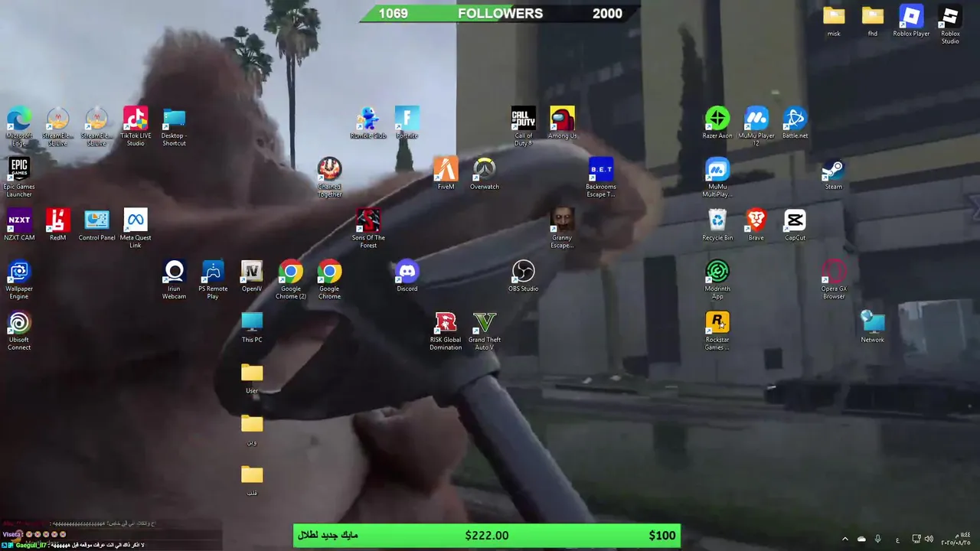This screenshot has height=551, width=980.
Task: Launch FiveM desktop shortcut
Action: point(446,173)
